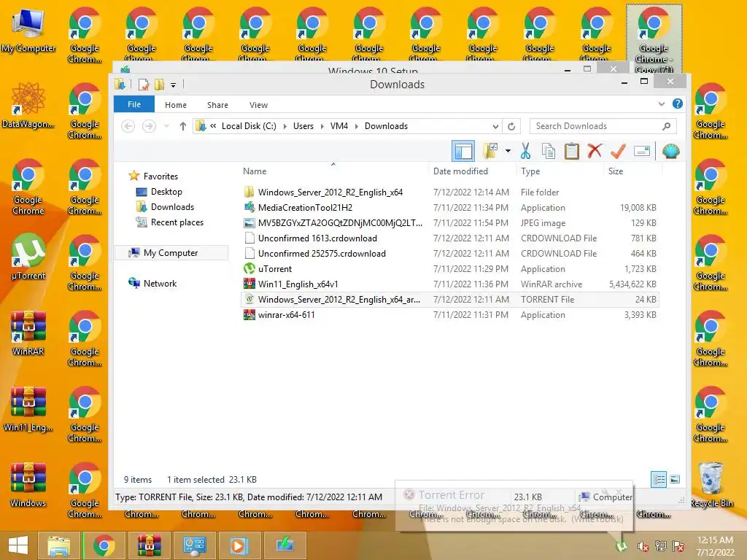Open the folder options dropdown arrow
This screenshot has height=560, width=747.
click(508, 152)
